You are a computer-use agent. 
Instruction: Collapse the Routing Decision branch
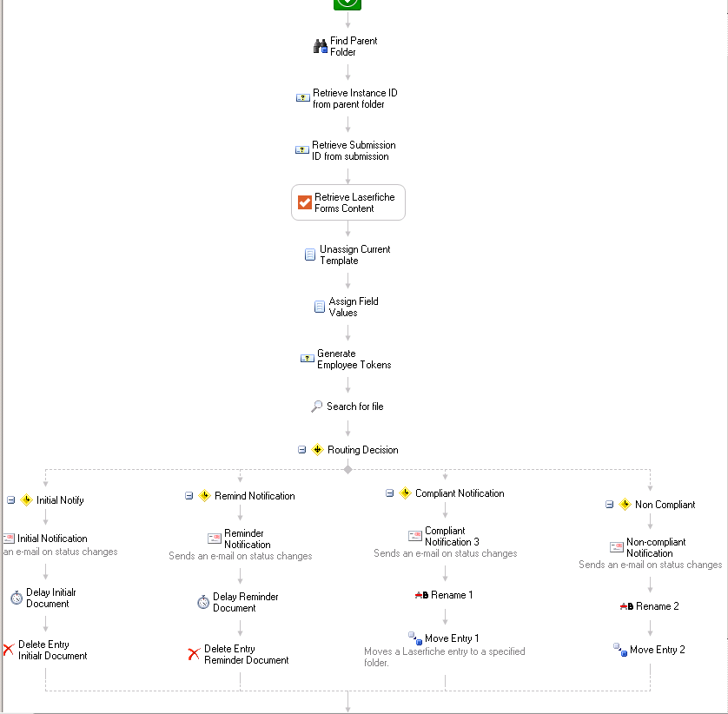[301, 449]
